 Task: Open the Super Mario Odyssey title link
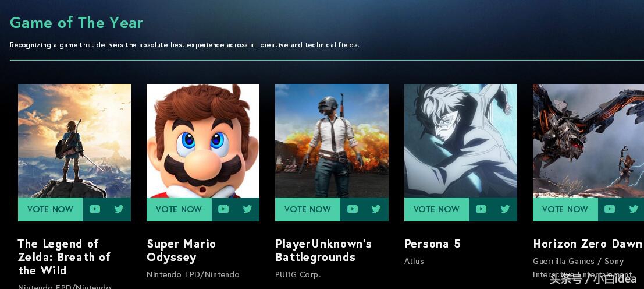click(x=181, y=251)
